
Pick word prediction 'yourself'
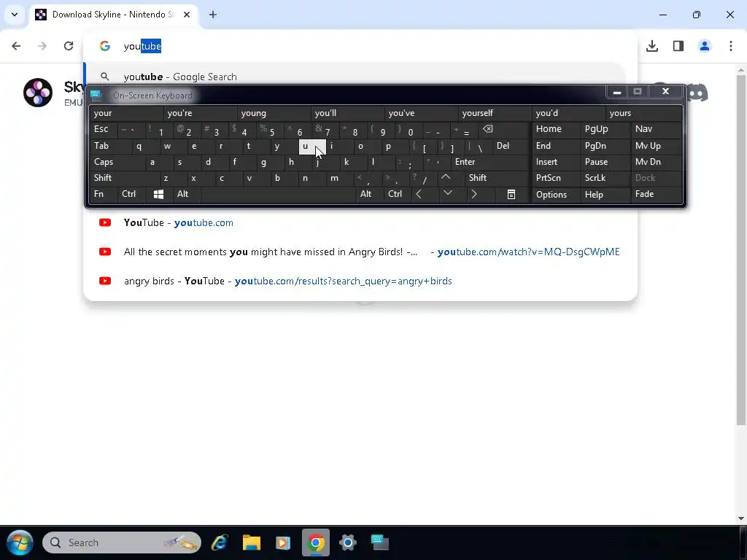[495, 113]
